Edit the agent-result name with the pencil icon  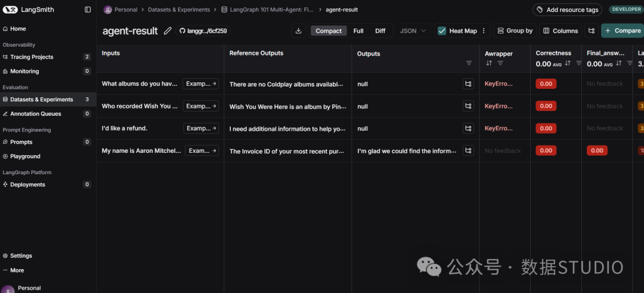click(x=168, y=31)
